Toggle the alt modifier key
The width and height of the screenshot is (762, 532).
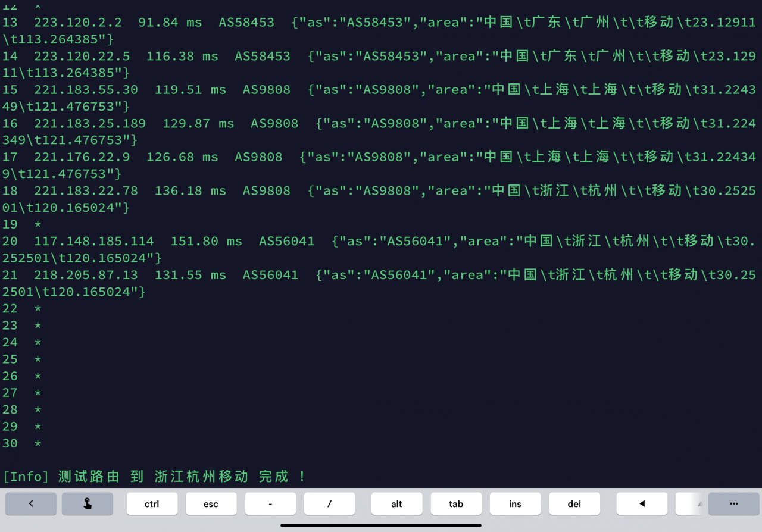pos(396,503)
